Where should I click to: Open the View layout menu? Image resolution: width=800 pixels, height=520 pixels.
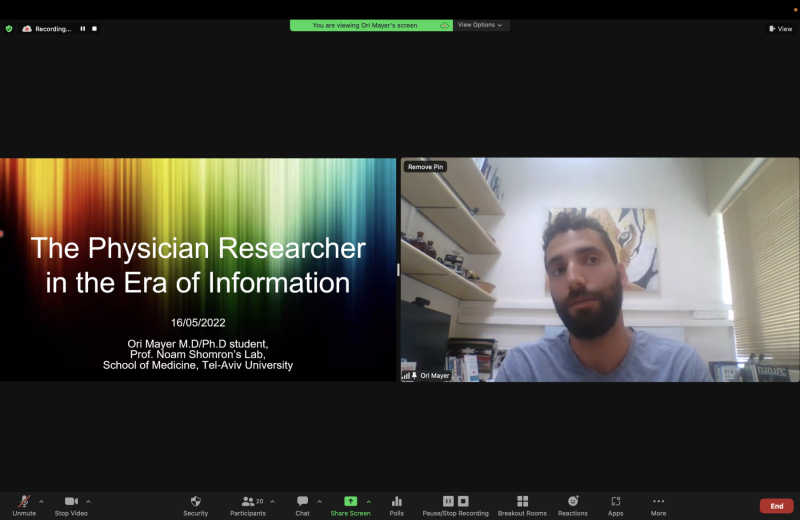[781, 29]
